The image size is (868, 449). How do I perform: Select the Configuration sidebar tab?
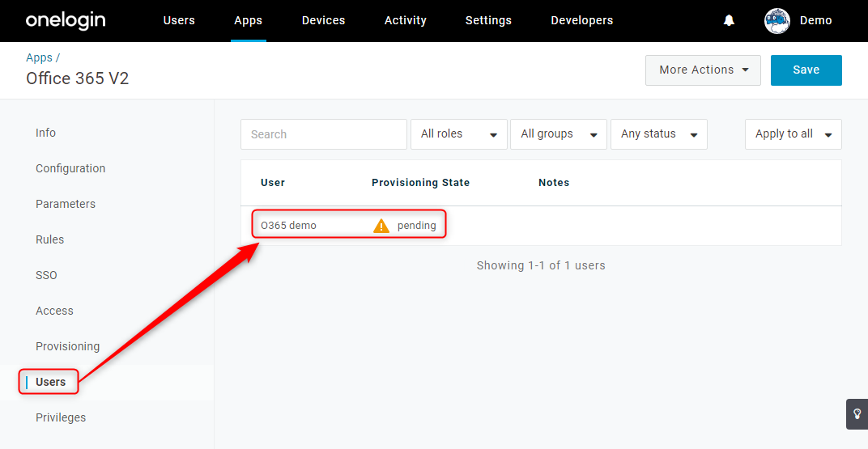(x=70, y=168)
